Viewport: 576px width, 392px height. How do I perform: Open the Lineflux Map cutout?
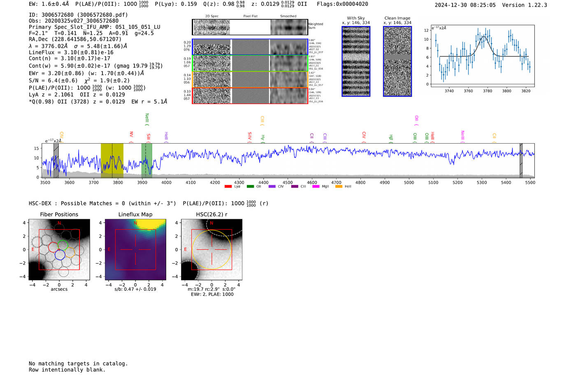click(x=135, y=250)
